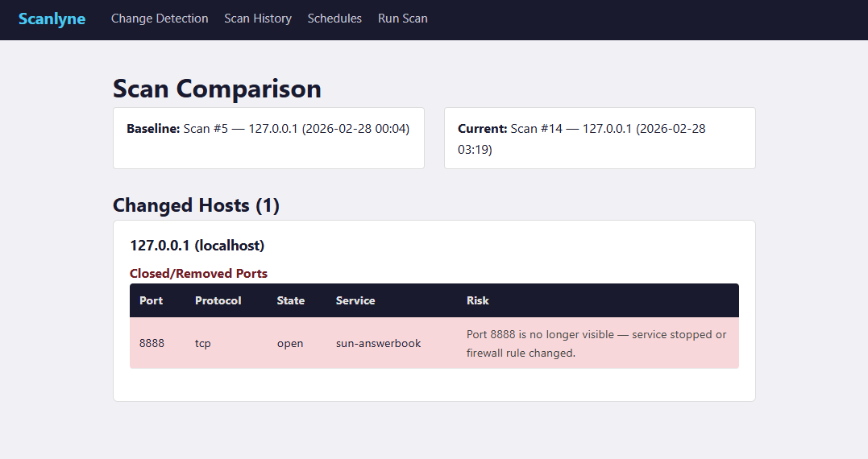The height and width of the screenshot is (459, 868).
Task: Click the Port column header
Action: [x=151, y=300]
